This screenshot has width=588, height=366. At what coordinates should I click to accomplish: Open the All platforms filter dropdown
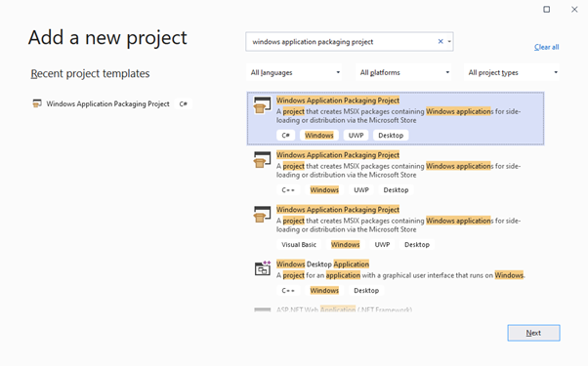[403, 72]
